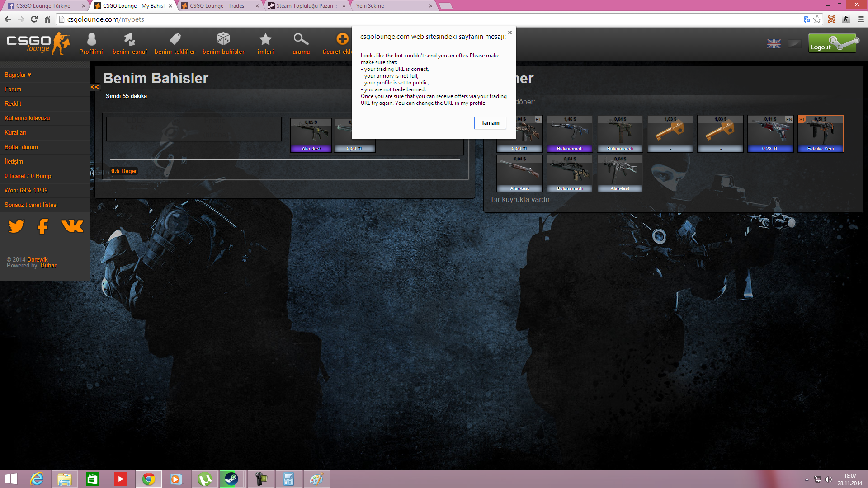Screen dimensions: 868x488
Task: Click the browser back arrow
Action: [x=8, y=19]
